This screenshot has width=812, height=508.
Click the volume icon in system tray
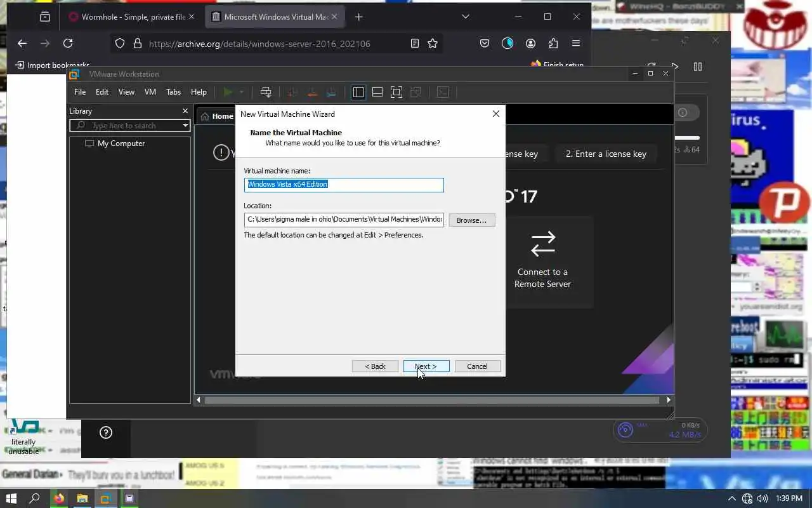(762, 498)
